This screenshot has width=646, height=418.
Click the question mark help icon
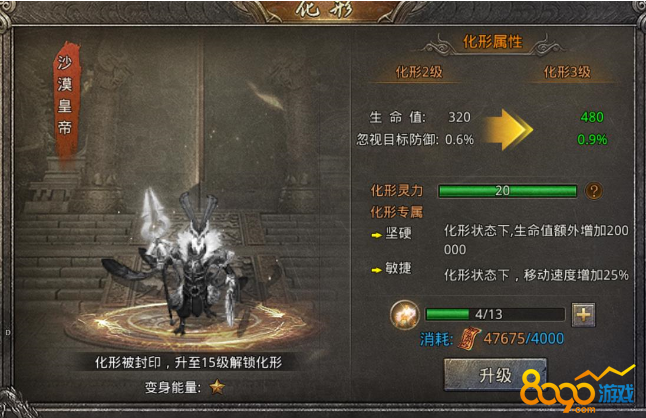coord(594,191)
